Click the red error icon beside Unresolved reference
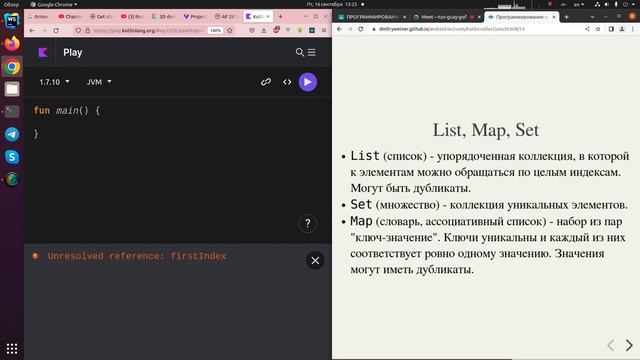Viewport: 640px width, 360px height. [36, 256]
